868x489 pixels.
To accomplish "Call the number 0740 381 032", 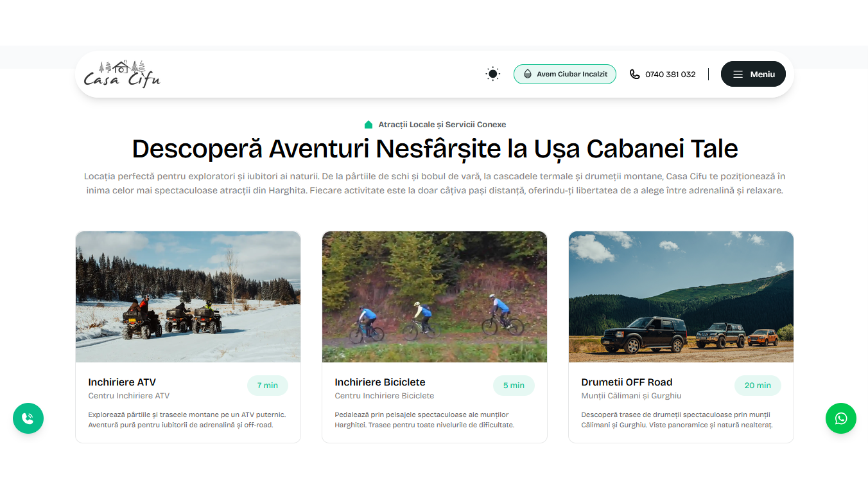I will coord(670,75).
